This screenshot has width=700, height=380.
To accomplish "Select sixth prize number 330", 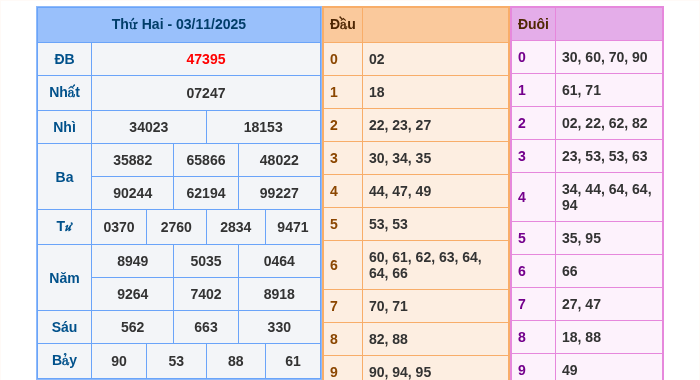I will [279, 327].
